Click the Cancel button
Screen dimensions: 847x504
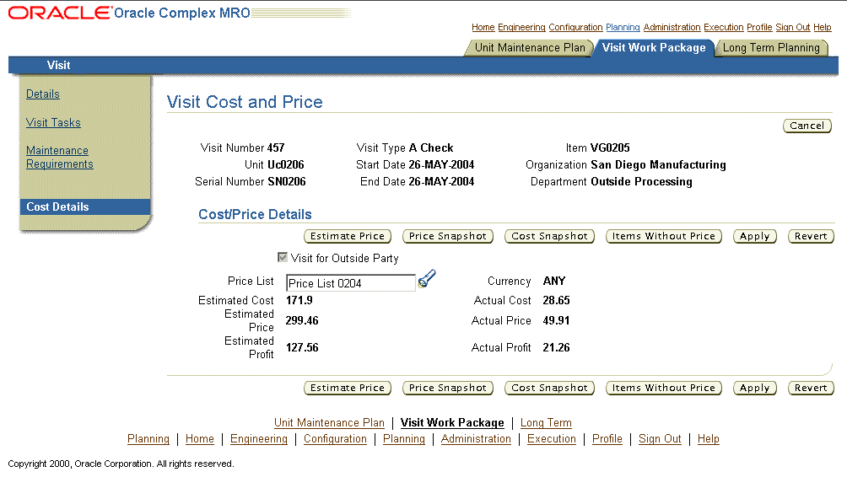click(807, 126)
